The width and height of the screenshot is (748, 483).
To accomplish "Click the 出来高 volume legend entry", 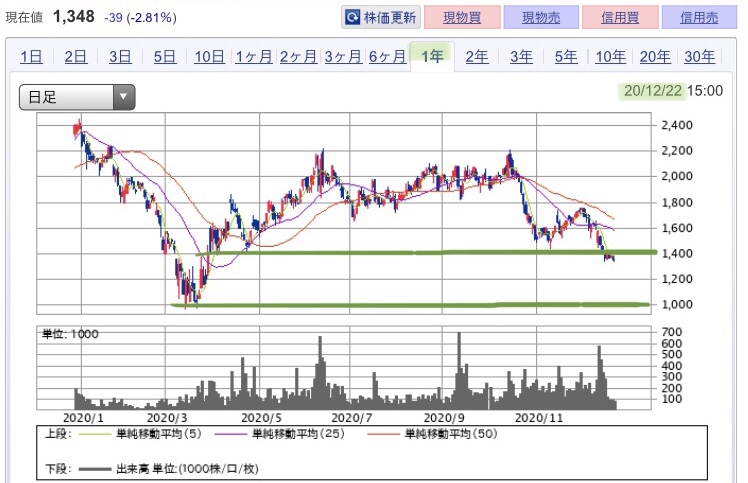I will [168, 469].
